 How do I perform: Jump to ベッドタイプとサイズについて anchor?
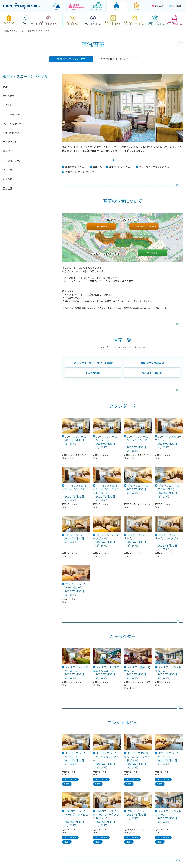(x=153, y=167)
